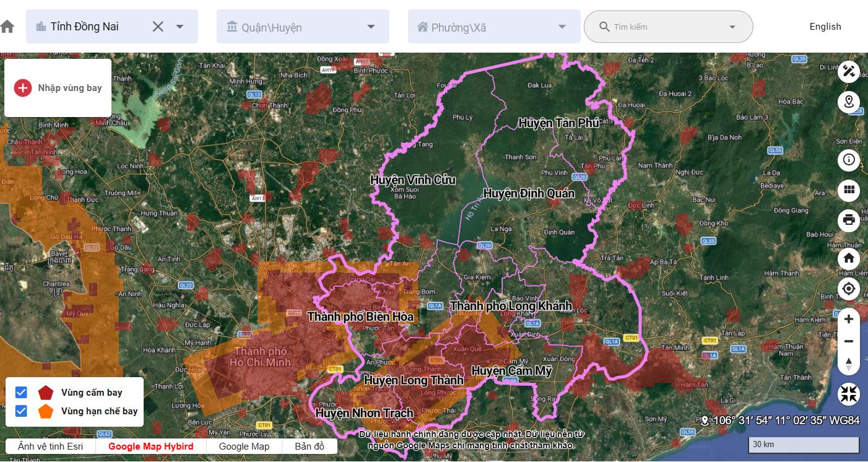The height and width of the screenshot is (462, 868).
Task: Switch language to English
Action: point(825,27)
